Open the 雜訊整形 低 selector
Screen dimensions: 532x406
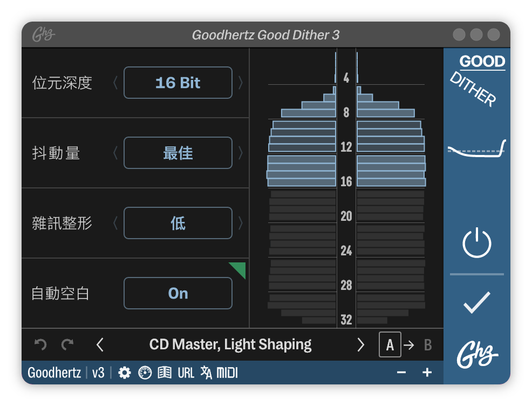178,223
